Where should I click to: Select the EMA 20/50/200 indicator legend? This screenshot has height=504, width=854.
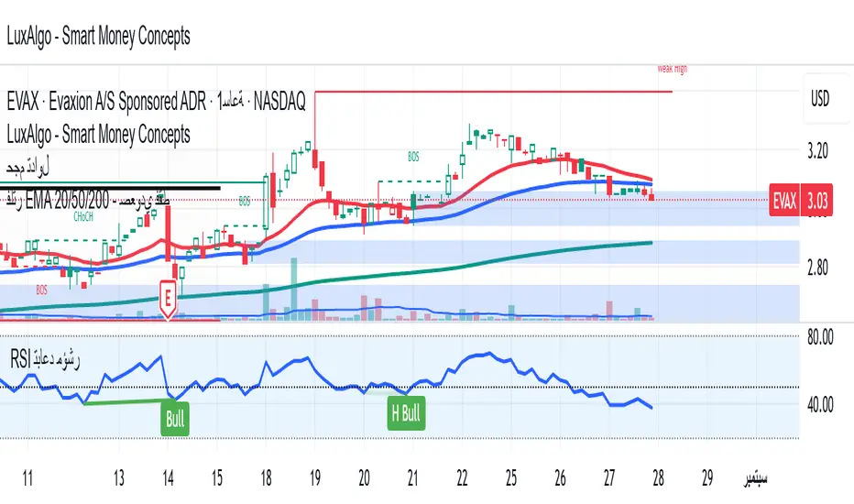[88, 201]
